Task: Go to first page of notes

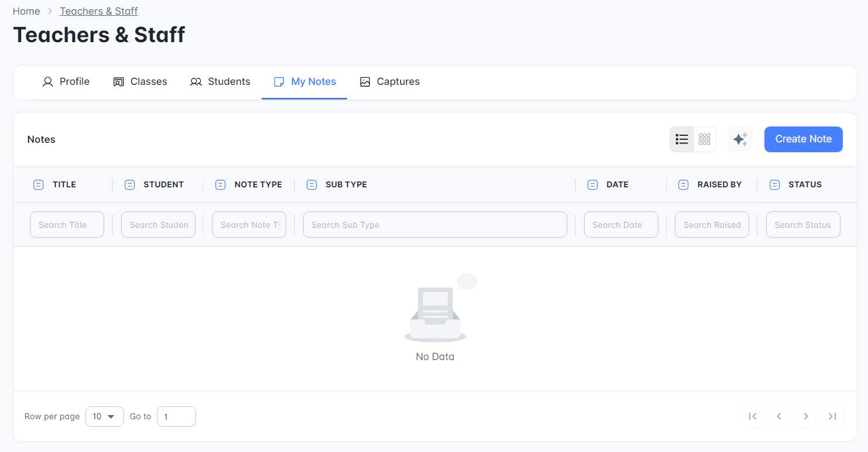Action: pos(753,416)
